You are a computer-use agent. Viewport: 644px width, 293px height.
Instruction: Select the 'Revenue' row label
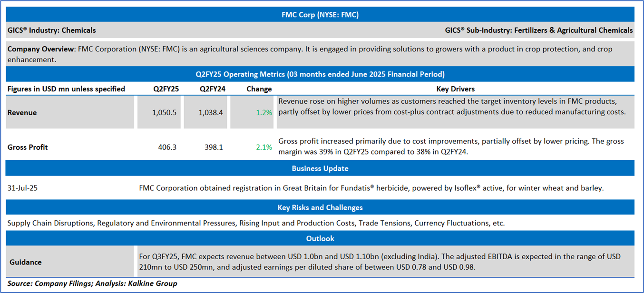click(x=22, y=113)
